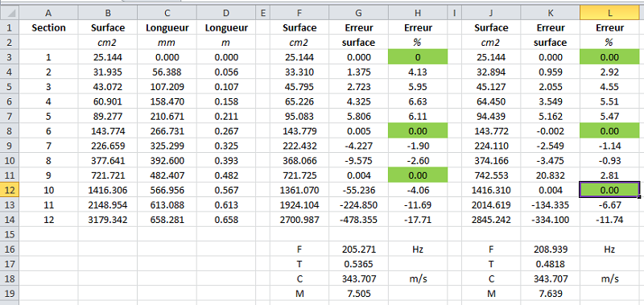Image resolution: width=644 pixels, height=305 pixels.
Task: Select narrow column E header
Action: [x=263, y=14]
